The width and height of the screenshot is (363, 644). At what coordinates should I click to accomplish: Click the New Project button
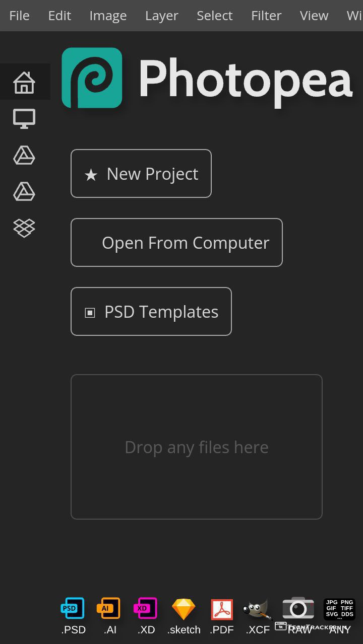coord(141,174)
